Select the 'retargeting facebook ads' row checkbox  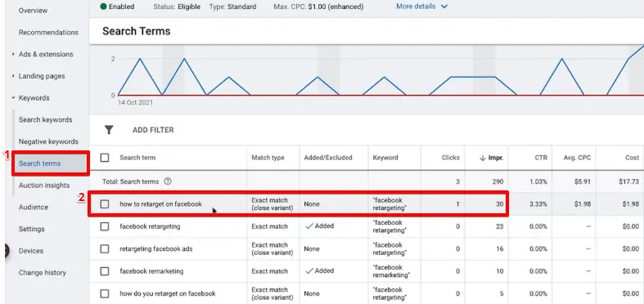pos(105,248)
